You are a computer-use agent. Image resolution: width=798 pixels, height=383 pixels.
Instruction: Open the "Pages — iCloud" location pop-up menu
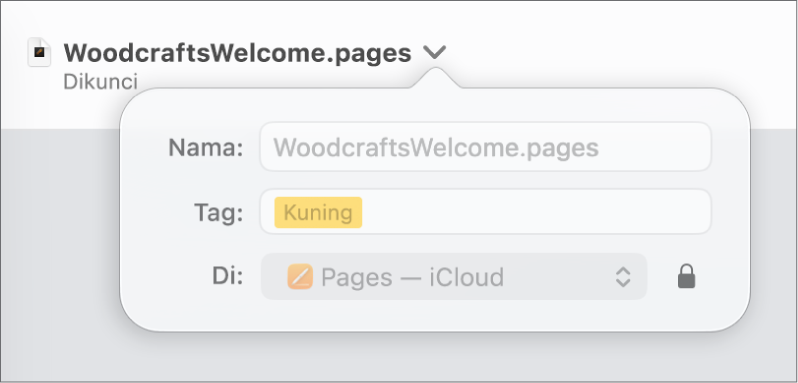click(454, 277)
